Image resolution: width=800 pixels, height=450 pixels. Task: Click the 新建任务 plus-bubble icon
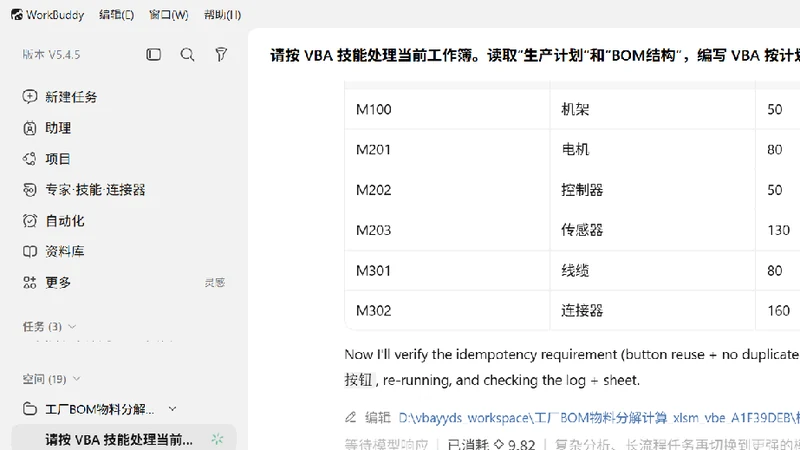[30, 96]
